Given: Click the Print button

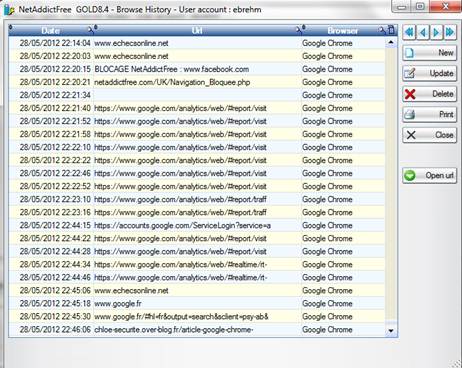Looking at the screenshot, I should click(x=429, y=115).
